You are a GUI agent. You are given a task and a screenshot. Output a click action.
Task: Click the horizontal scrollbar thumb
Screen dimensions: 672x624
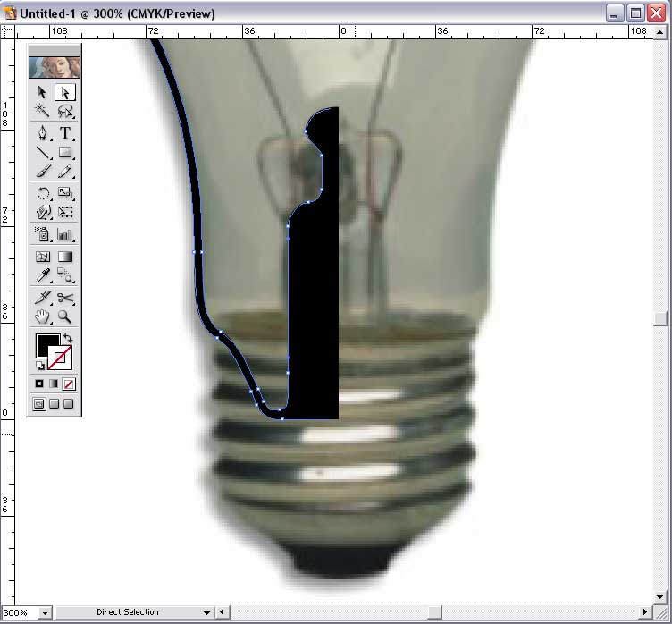tap(434, 612)
